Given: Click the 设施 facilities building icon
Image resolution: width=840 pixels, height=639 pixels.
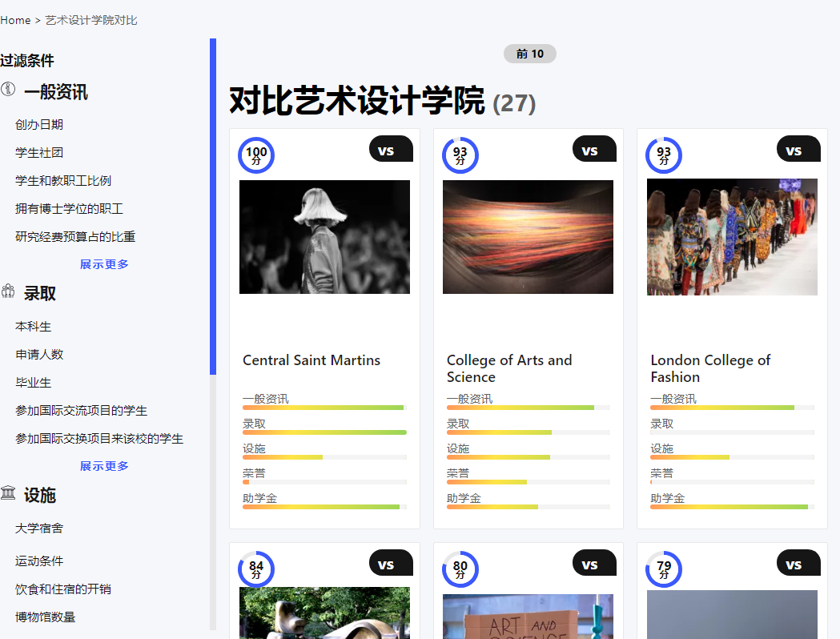Looking at the screenshot, I should coord(8,492).
